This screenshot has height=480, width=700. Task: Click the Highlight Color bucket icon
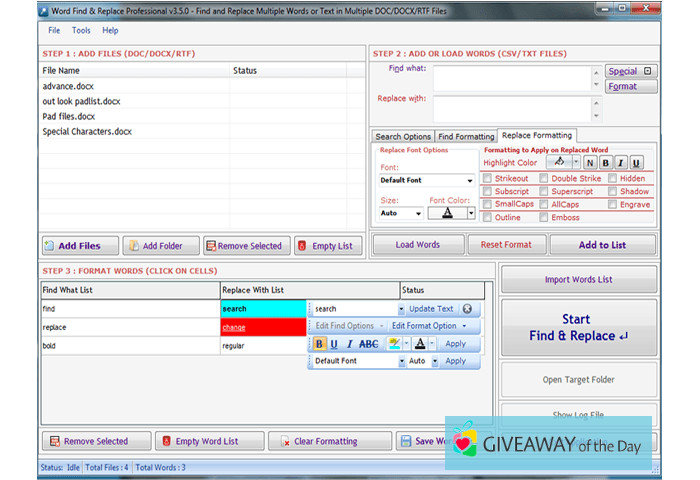(559, 162)
